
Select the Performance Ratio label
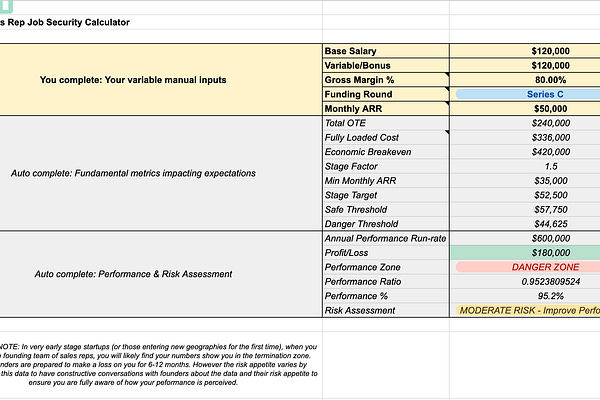tap(386, 282)
